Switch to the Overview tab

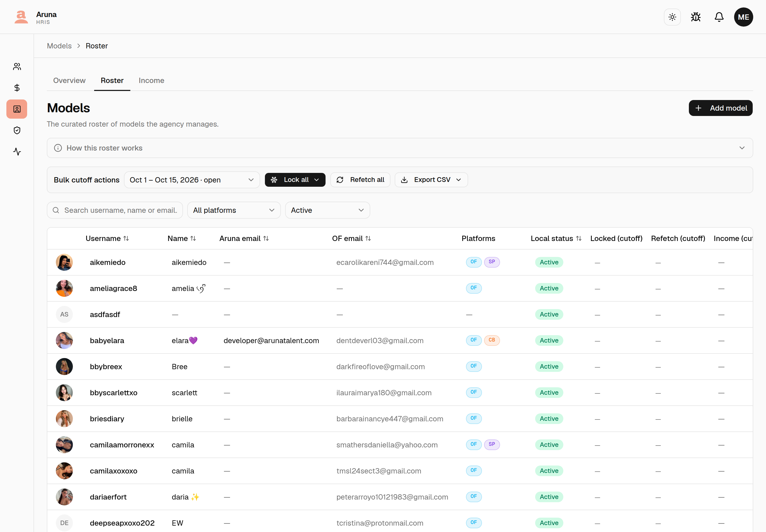pyautogui.click(x=69, y=80)
